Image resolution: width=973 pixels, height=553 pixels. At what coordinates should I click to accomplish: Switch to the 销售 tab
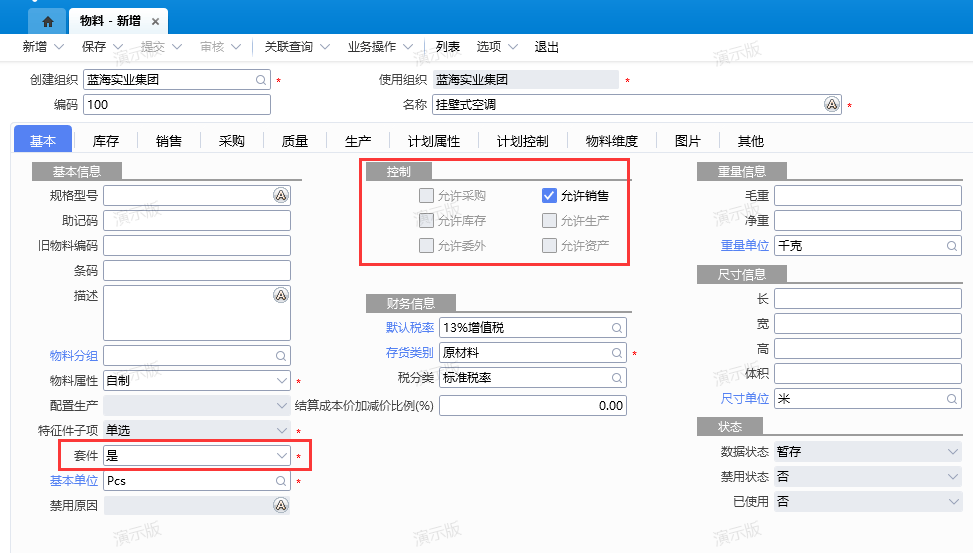pos(168,141)
